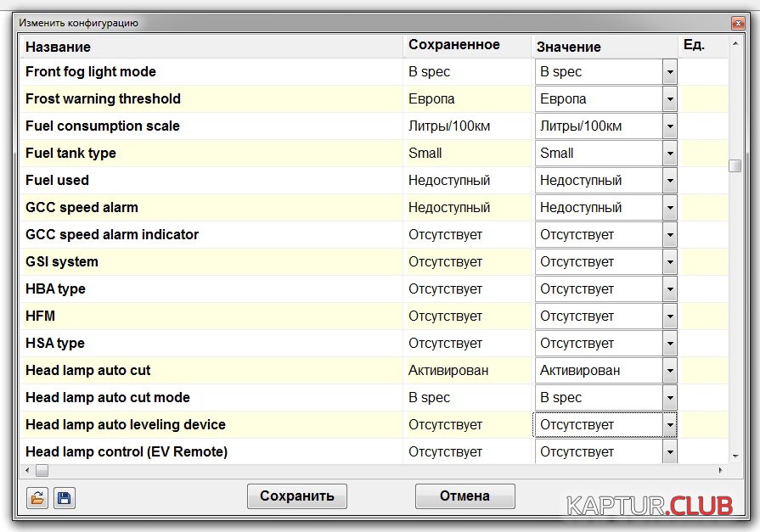Click the Значение column header
Image resolution: width=760 pixels, height=532 pixels.
569,48
